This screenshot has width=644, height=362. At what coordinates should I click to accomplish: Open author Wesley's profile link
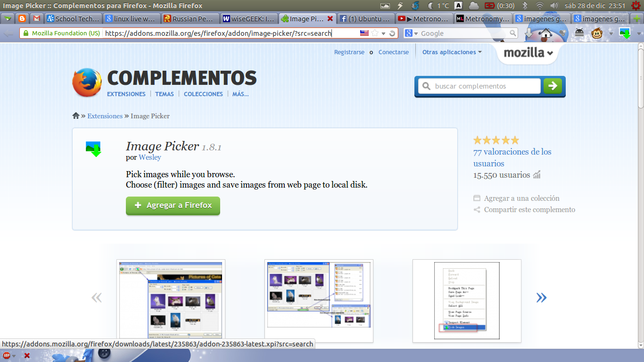pos(149,157)
